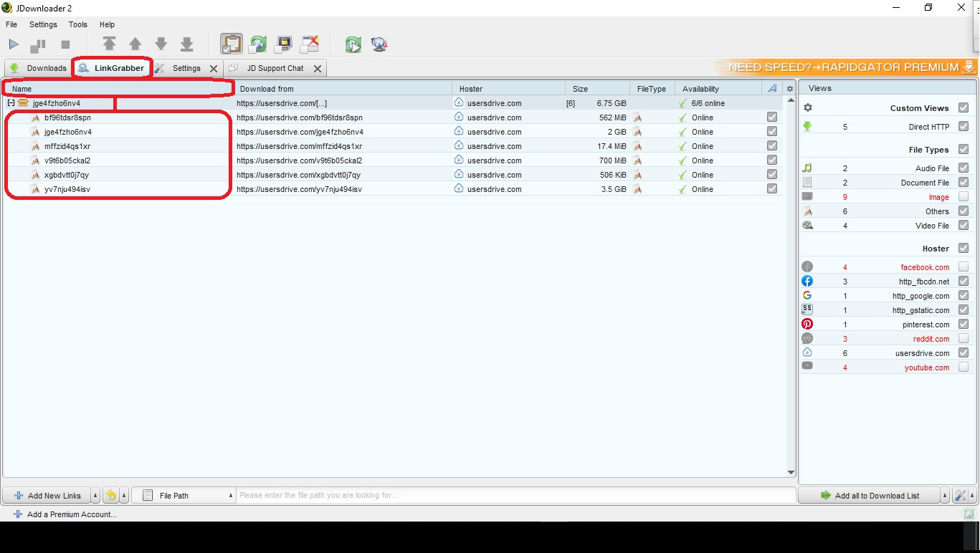980x553 pixels.
Task: Open dropdown arrow next to Add New Links
Action: point(95,495)
